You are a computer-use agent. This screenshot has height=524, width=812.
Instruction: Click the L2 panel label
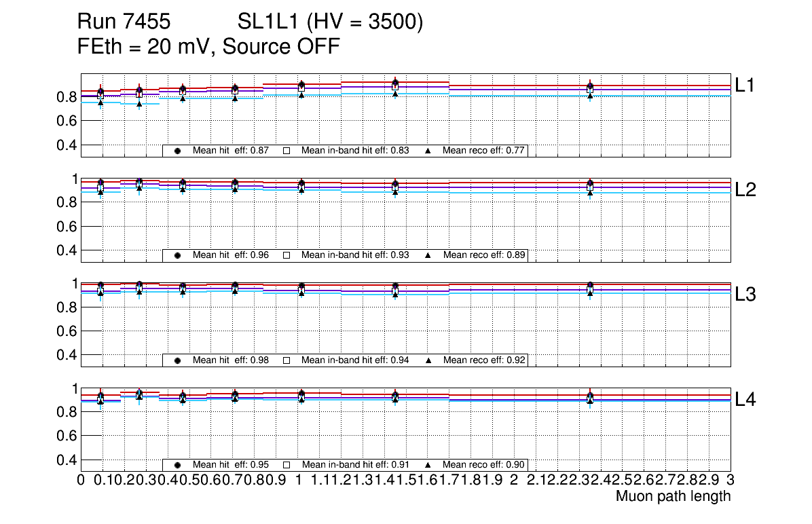pos(745,190)
